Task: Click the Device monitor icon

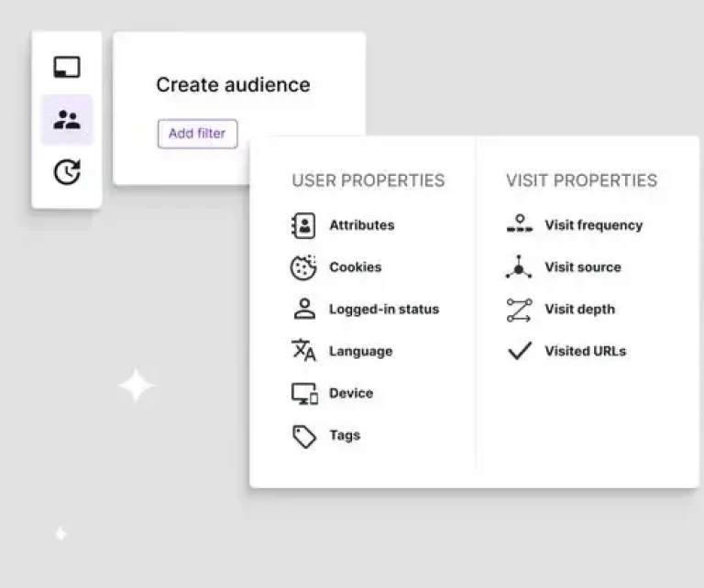Action: click(x=303, y=394)
